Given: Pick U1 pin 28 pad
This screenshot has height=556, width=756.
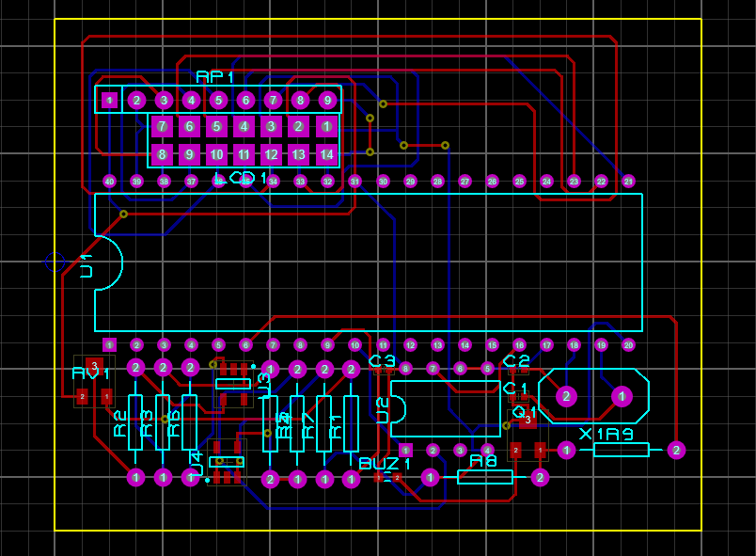Looking at the screenshot, I should pyautogui.click(x=437, y=182).
